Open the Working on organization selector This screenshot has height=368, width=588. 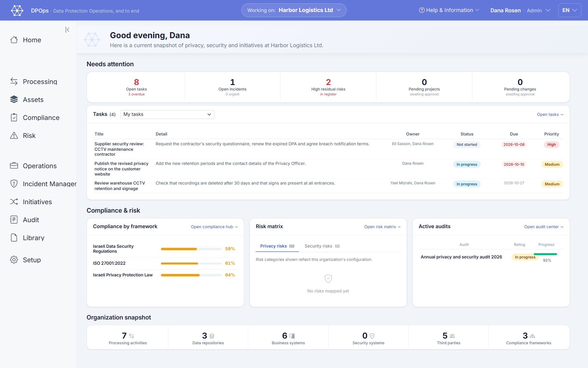pyautogui.click(x=294, y=10)
